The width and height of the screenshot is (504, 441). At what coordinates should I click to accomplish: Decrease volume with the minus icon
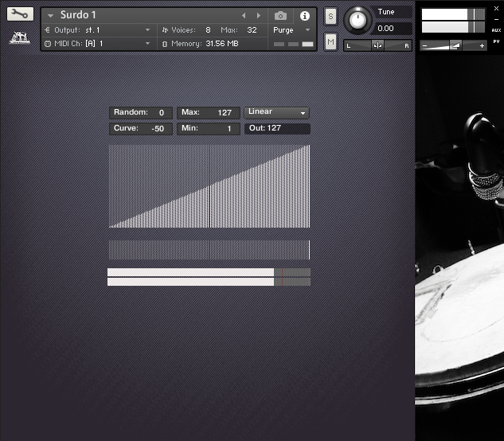424,46
